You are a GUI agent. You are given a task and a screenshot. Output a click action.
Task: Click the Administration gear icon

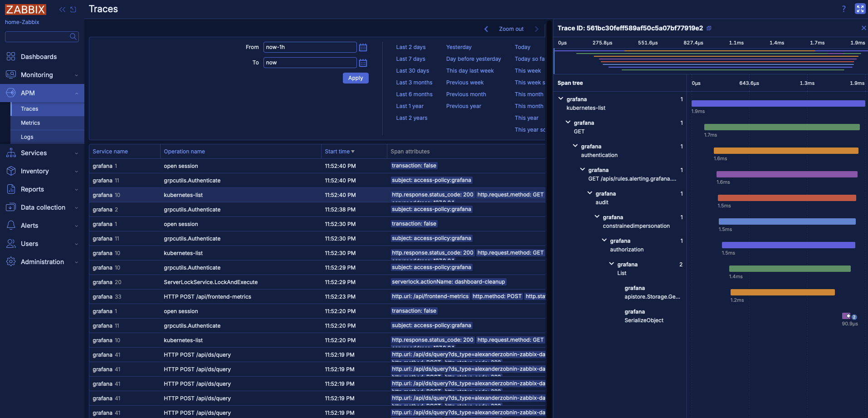point(11,262)
